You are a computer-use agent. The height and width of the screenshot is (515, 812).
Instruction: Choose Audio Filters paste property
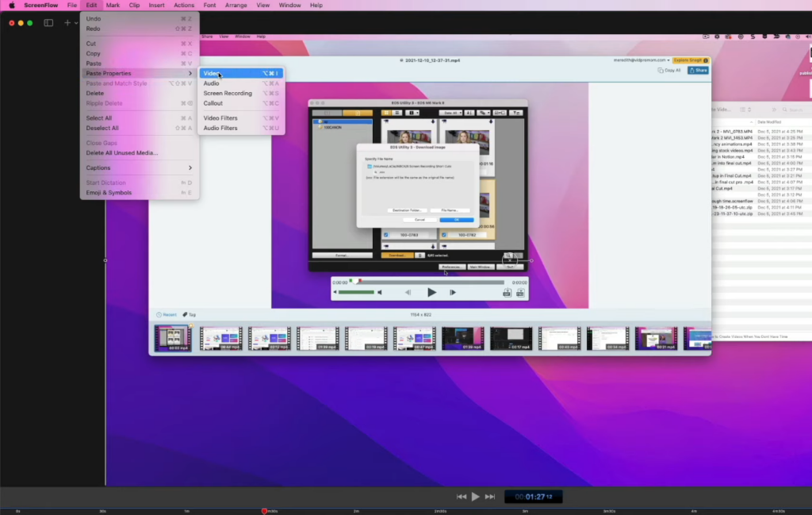point(241,128)
